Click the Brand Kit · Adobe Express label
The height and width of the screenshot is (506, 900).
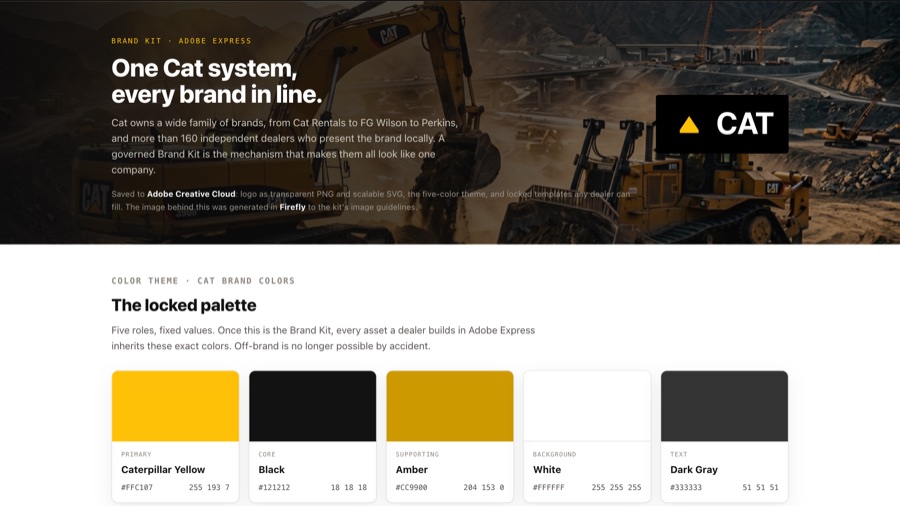click(181, 41)
